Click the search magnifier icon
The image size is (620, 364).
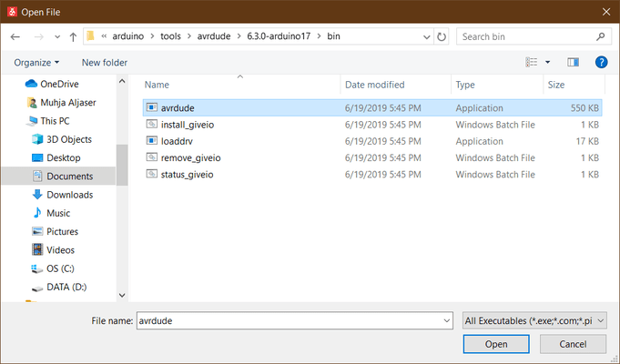(601, 36)
